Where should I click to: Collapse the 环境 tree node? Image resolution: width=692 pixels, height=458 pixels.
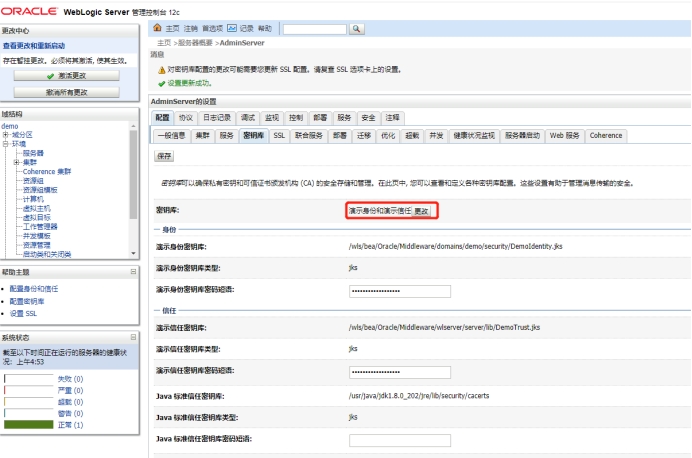(6, 144)
